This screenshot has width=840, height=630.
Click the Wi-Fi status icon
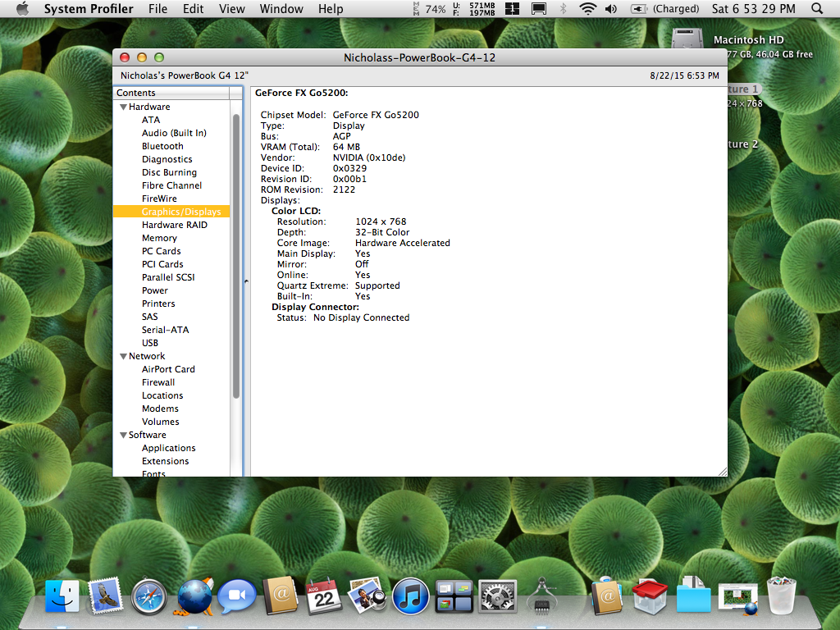point(588,8)
